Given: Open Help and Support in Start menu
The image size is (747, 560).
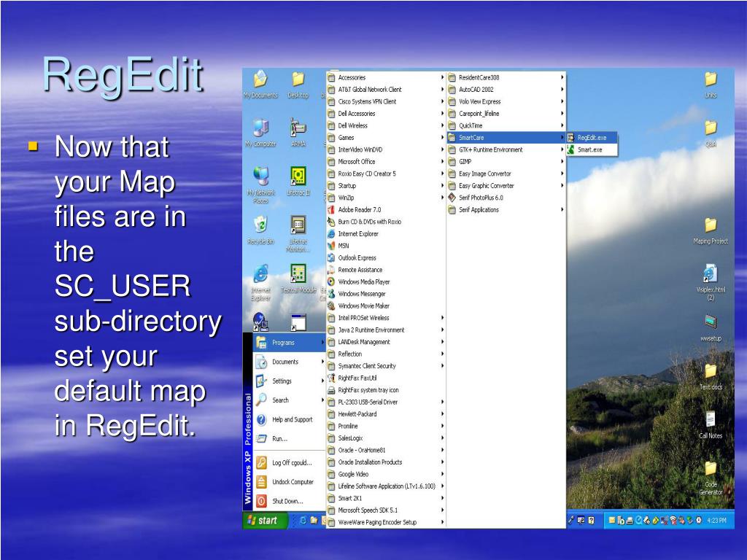Looking at the screenshot, I should 289,419.
